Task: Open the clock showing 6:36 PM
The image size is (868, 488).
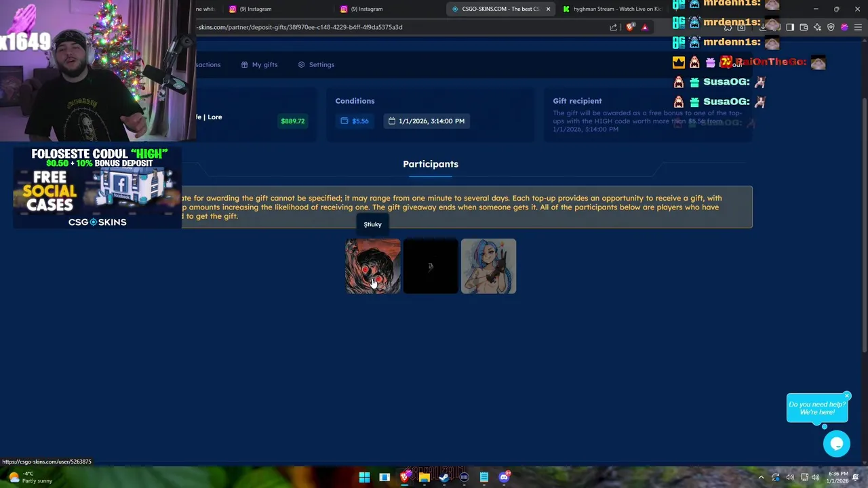Action: click(838, 477)
